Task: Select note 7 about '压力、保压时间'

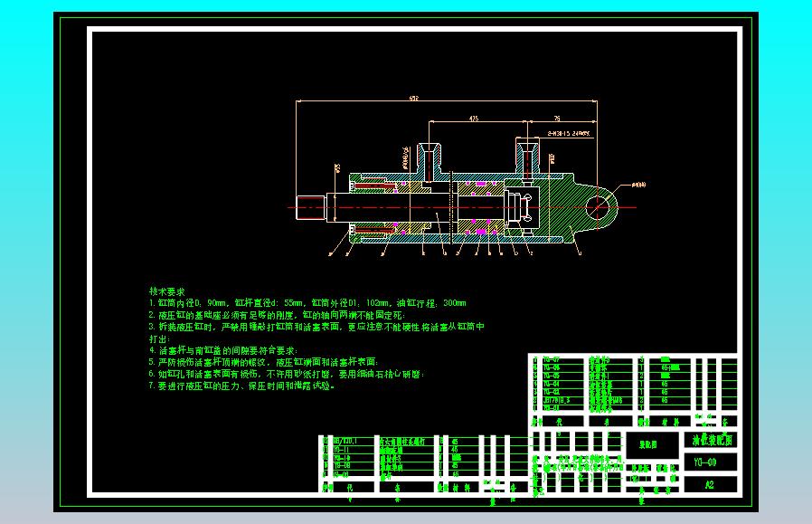Action: pyautogui.click(x=241, y=386)
